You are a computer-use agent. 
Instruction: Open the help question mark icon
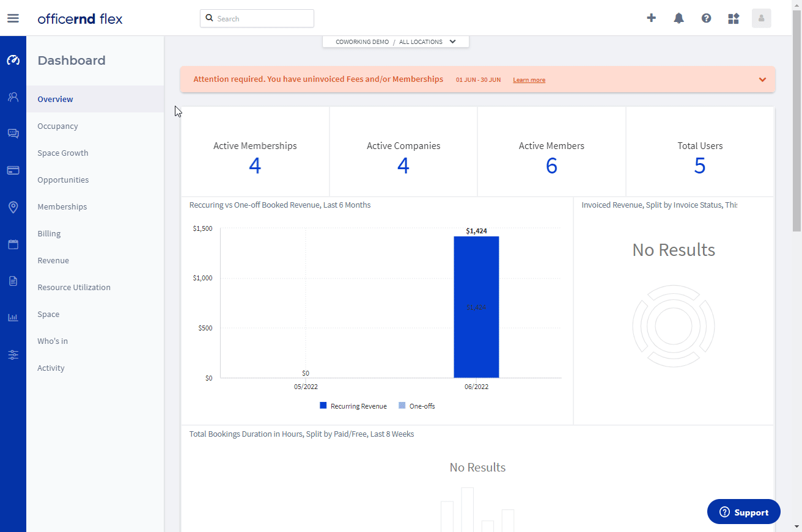coord(706,18)
